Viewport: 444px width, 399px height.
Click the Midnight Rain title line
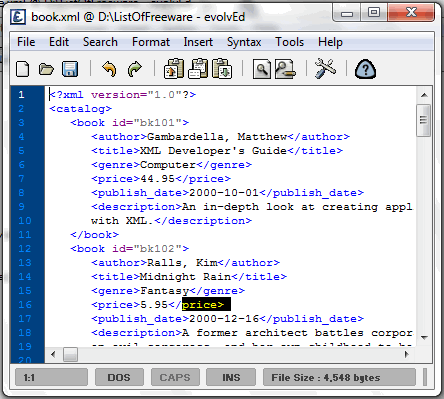point(189,277)
